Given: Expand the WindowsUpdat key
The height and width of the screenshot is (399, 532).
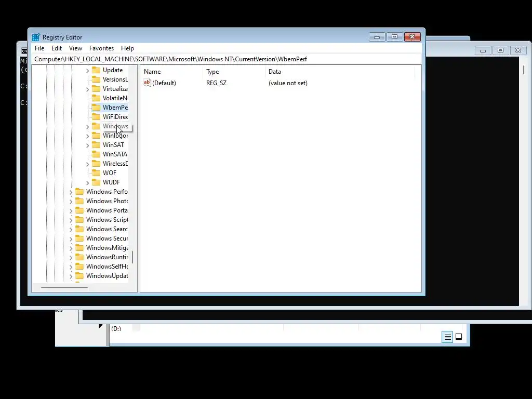Looking at the screenshot, I should click(71, 276).
